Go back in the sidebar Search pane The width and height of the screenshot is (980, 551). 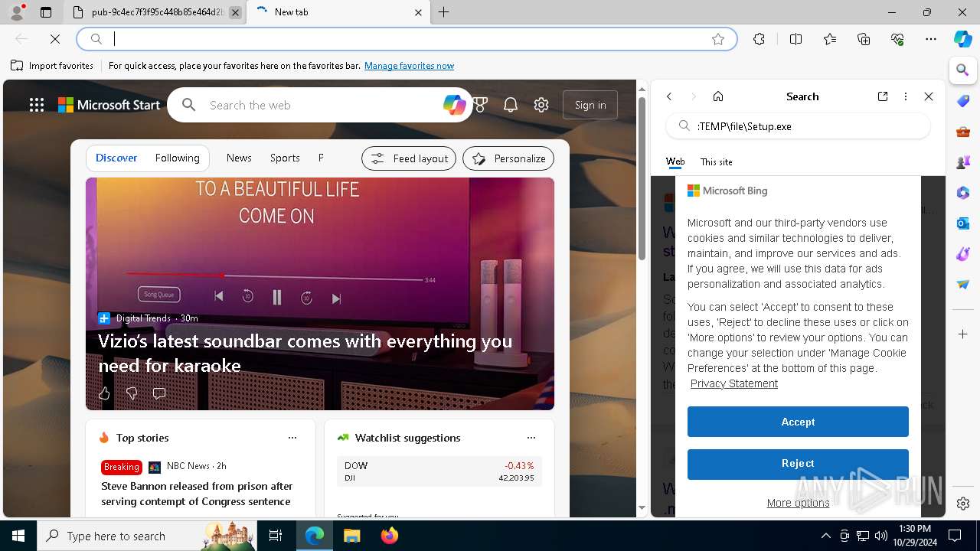669,96
